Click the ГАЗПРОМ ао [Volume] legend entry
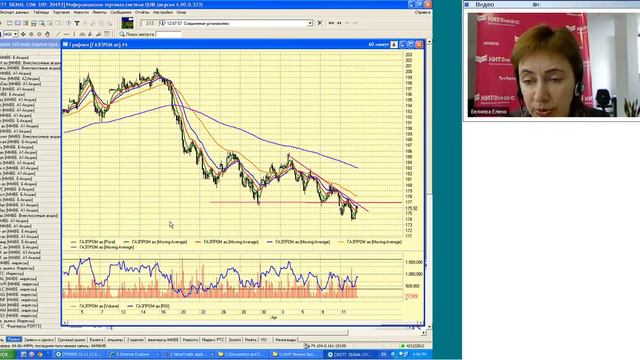This screenshot has height=360, width=640. pyautogui.click(x=95, y=306)
